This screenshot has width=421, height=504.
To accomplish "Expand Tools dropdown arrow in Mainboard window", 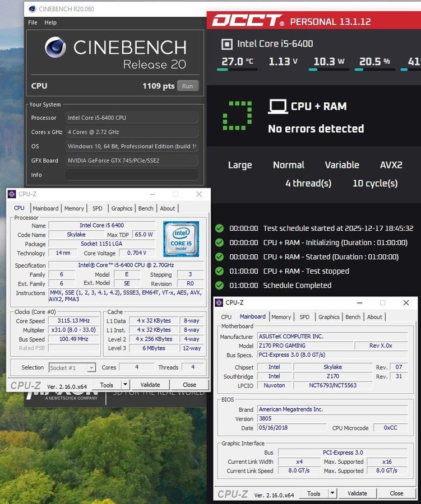I will (x=332, y=493).
